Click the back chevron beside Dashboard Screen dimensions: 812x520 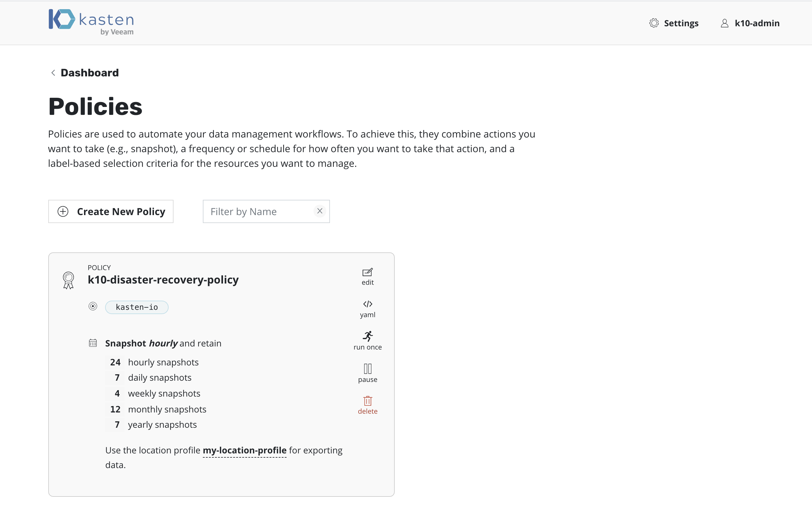click(x=53, y=73)
